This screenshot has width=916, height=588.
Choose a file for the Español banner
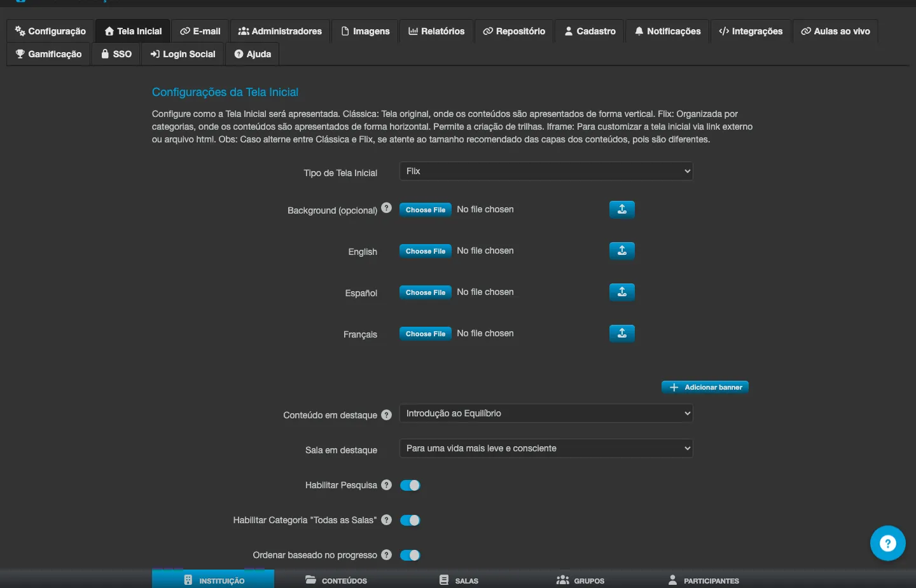coord(426,292)
